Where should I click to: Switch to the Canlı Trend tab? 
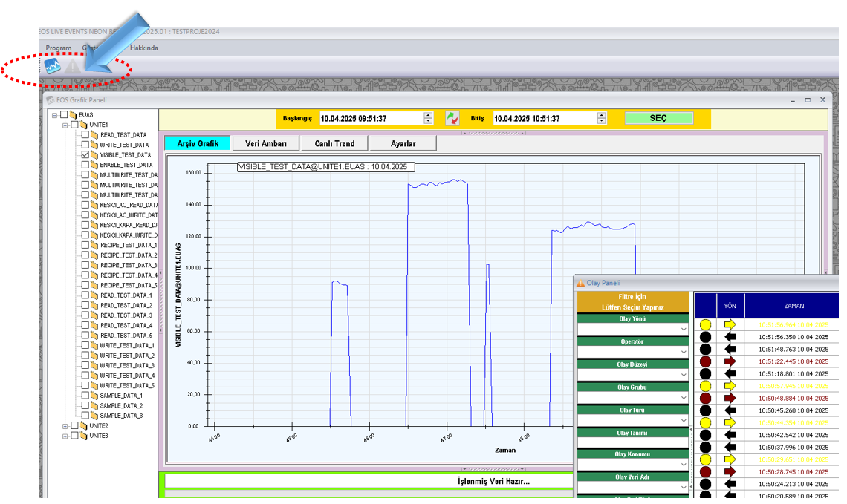point(334,143)
